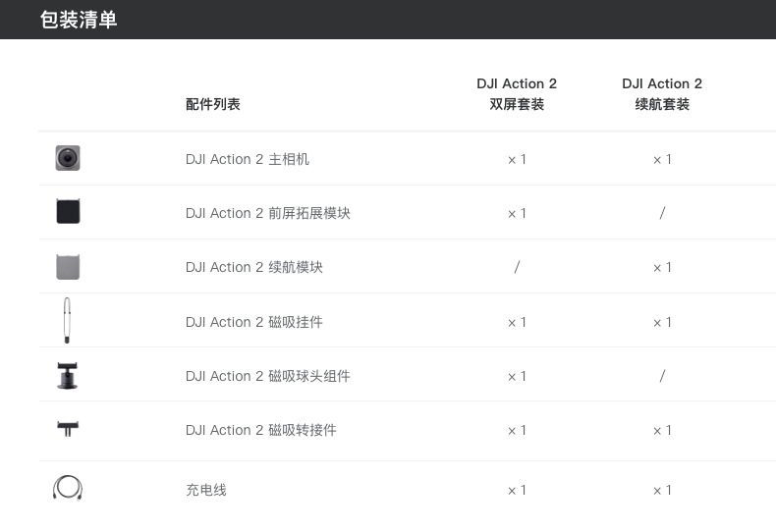Click the DJI Action 2 磁吸挂件 label
Viewport: 776px width, 532px height.
coord(254,322)
